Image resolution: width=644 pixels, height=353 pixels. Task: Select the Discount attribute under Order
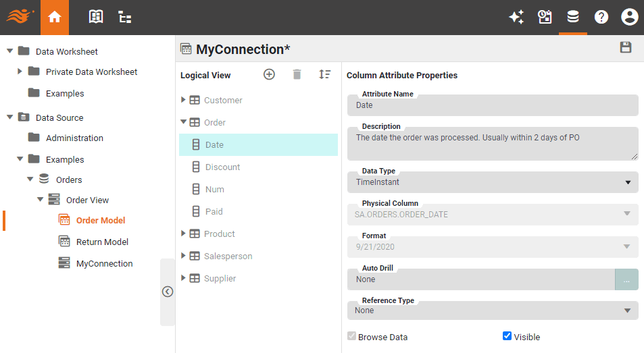[x=222, y=167]
